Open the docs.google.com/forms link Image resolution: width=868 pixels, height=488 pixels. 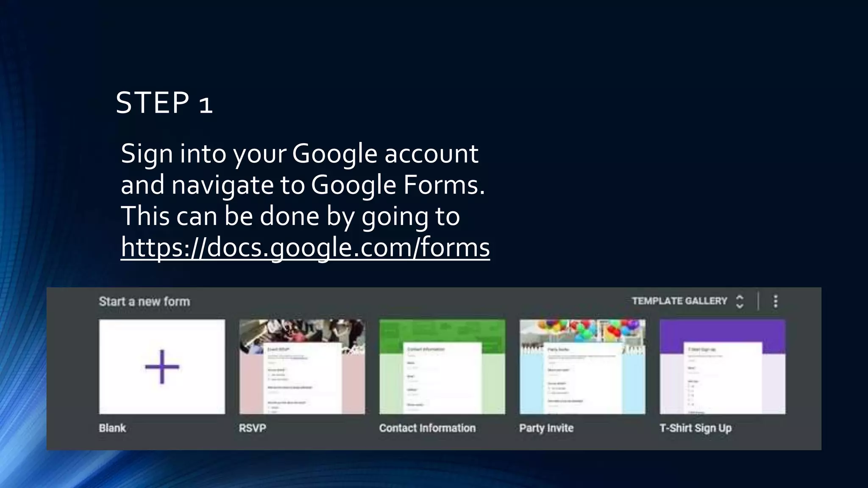(305, 247)
